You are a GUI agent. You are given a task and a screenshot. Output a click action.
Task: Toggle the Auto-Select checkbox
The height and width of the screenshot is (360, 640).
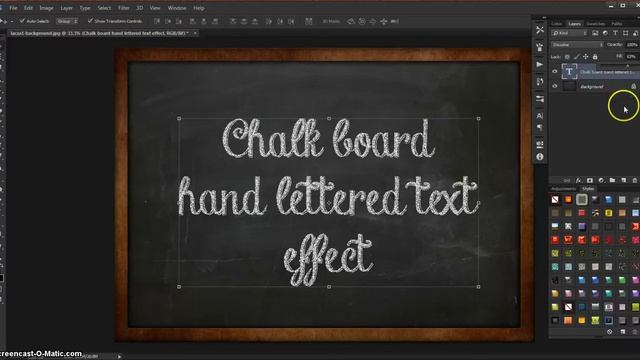[22, 21]
